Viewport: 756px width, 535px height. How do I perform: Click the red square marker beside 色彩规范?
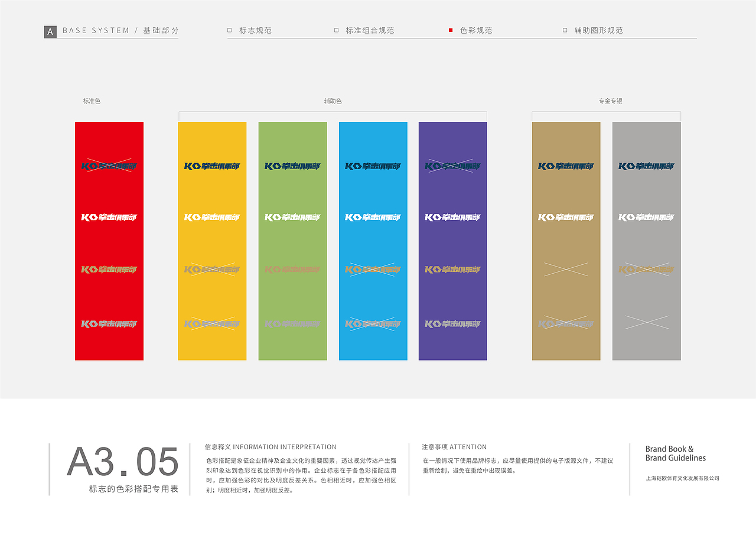(x=451, y=30)
